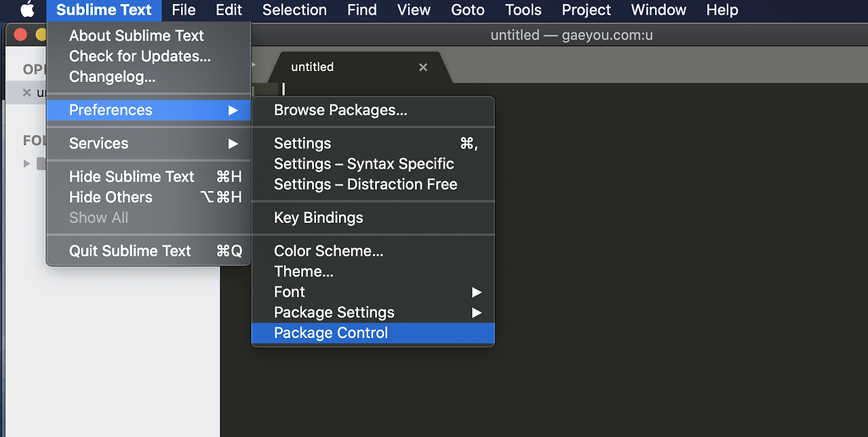Open the Project menu
This screenshot has height=437, width=868.
click(x=587, y=10)
